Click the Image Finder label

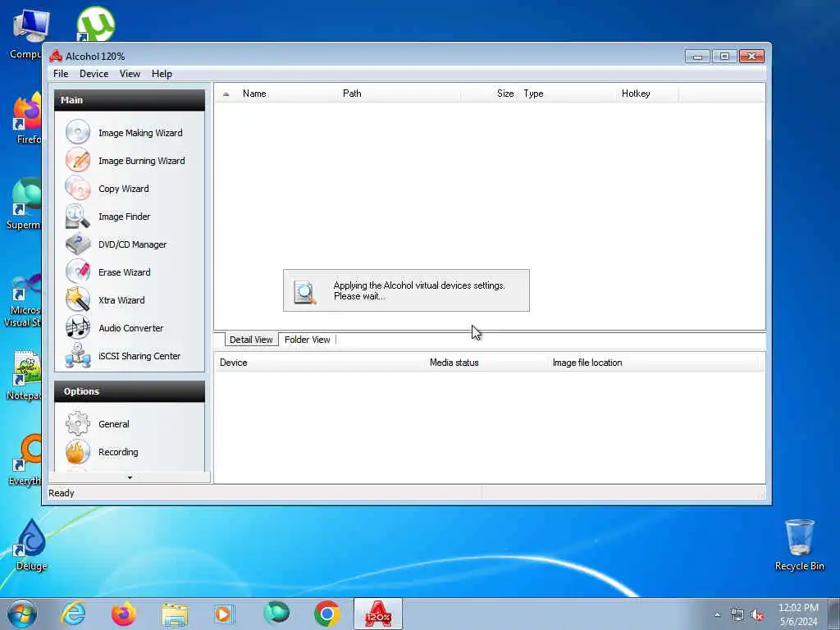click(125, 217)
